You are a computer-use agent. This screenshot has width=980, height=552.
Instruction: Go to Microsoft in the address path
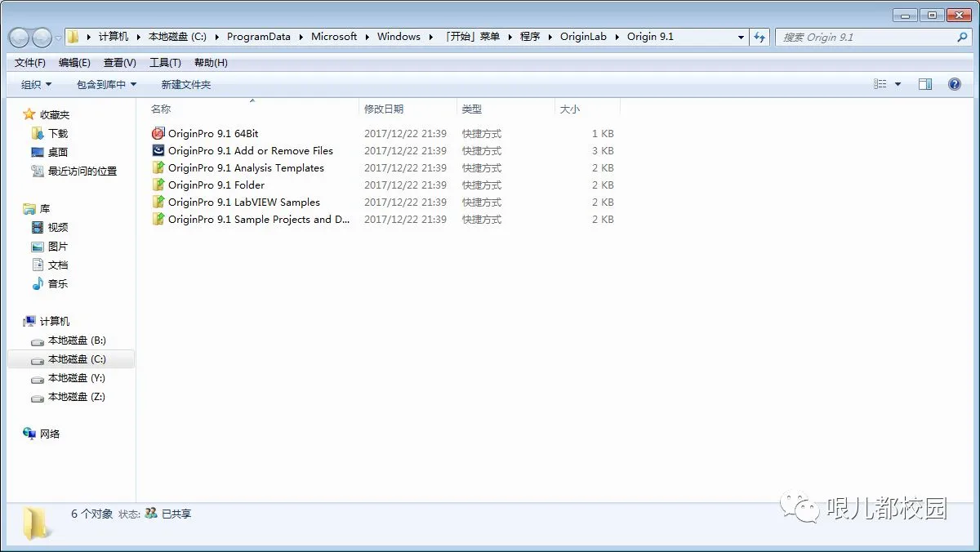[x=334, y=37]
